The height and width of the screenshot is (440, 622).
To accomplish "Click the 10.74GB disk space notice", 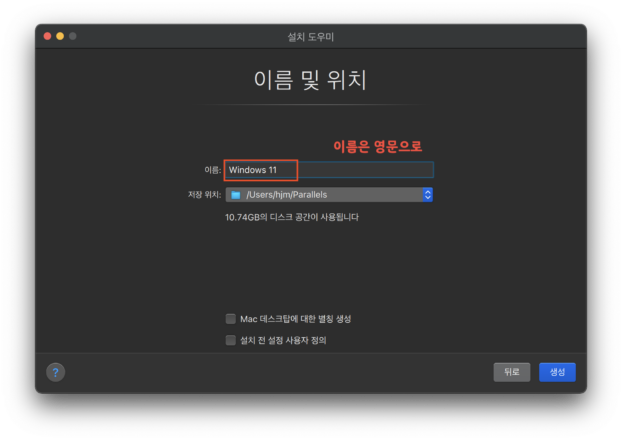I will [291, 217].
